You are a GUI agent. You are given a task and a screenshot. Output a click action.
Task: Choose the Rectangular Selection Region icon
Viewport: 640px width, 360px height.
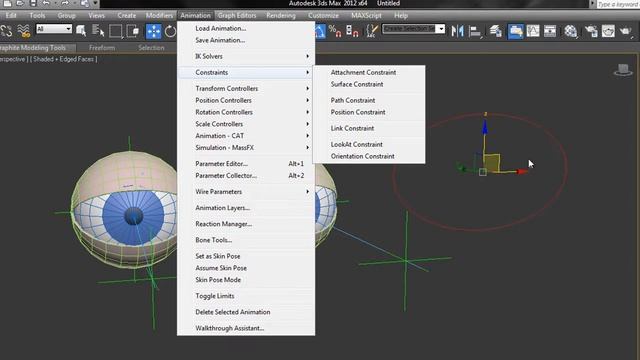[x=116, y=31]
